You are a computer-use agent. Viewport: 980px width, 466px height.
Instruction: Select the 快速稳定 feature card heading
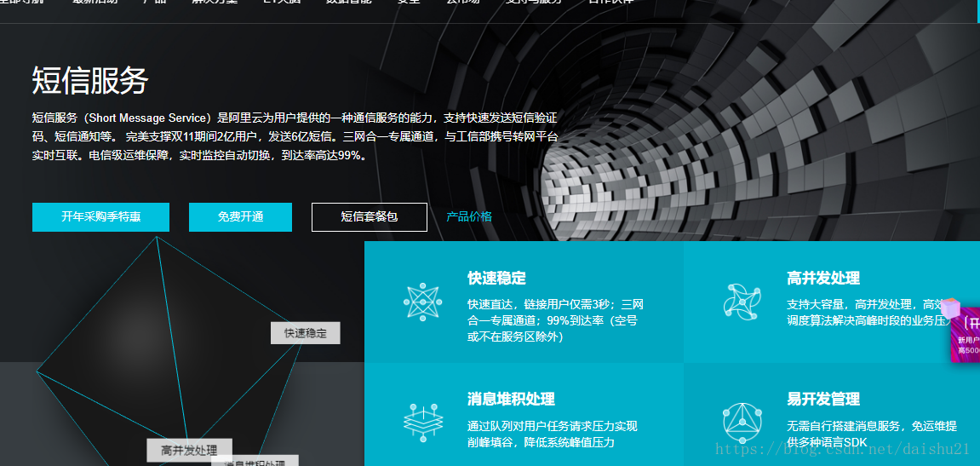click(497, 279)
